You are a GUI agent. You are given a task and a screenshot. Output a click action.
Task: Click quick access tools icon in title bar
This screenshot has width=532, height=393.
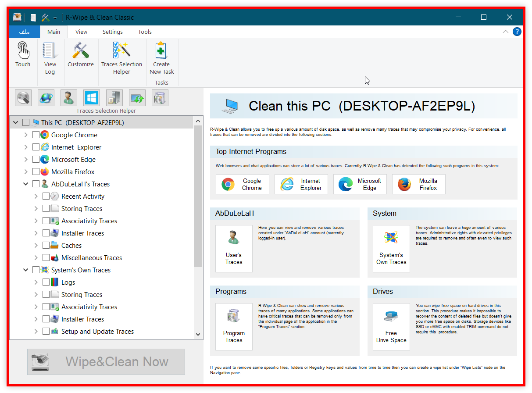pyautogui.click(x=45, y=18)
